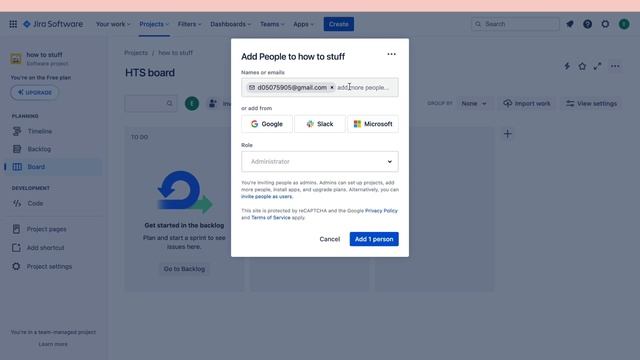This screenshot has height=360, width=640.
Task: Click the Add 1 person button
Action: tap(374, 239)
